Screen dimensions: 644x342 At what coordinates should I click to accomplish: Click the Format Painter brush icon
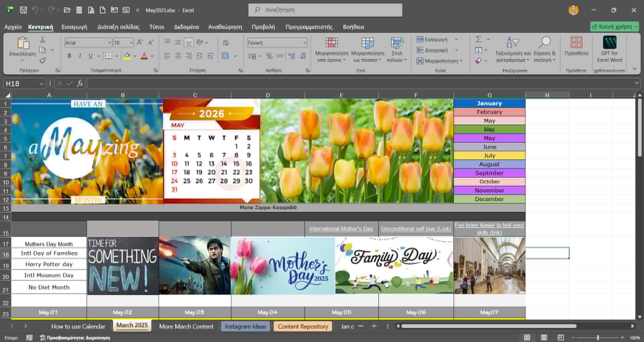43,61
